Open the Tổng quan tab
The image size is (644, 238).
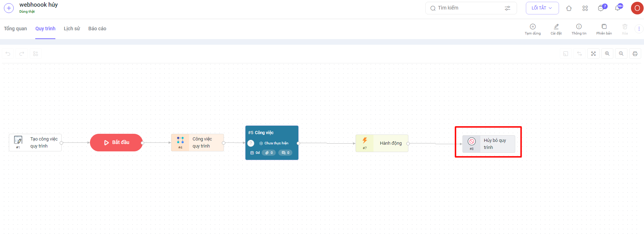pyautogui.click(x=16, y=29)
